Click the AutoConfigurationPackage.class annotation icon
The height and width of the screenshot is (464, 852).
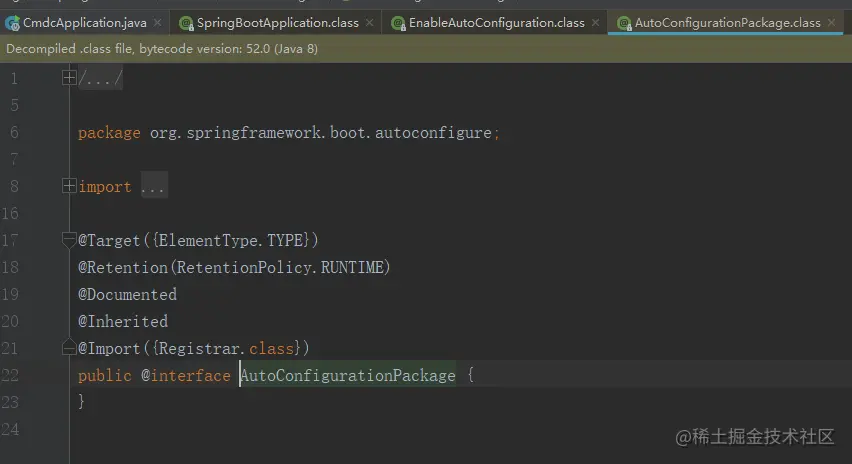tap(624, 23)
